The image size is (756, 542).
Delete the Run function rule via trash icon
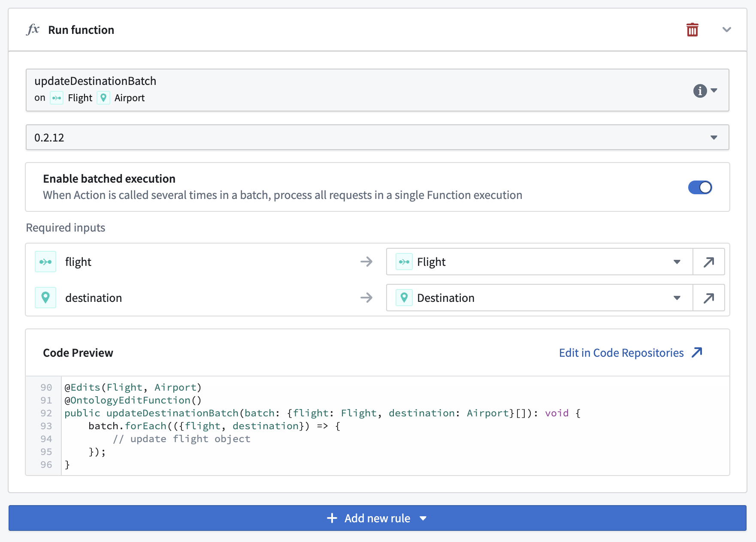pos(692,30)
